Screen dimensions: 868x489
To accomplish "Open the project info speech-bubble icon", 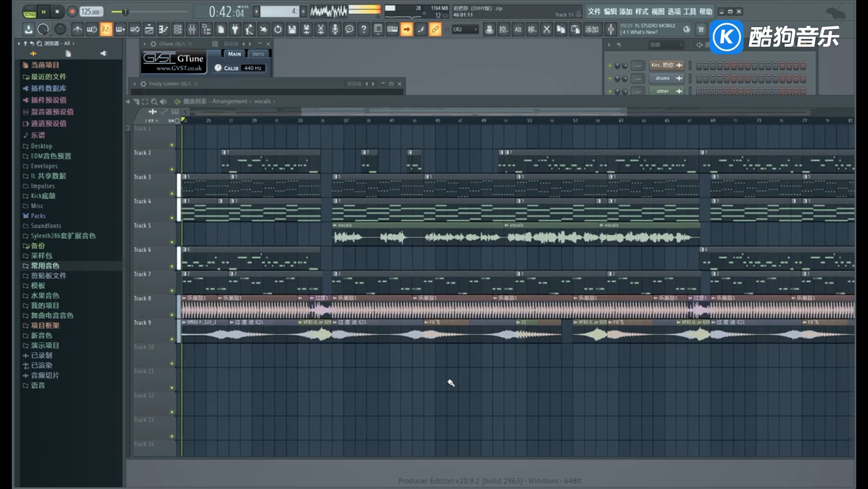I will tap(349, 29).
